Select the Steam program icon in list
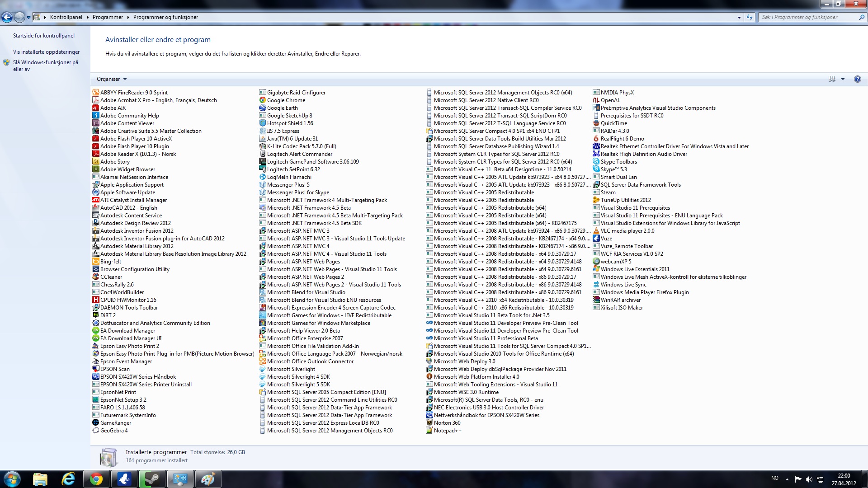This screenshot has width=868, height=488. click(x=596, y=192)
